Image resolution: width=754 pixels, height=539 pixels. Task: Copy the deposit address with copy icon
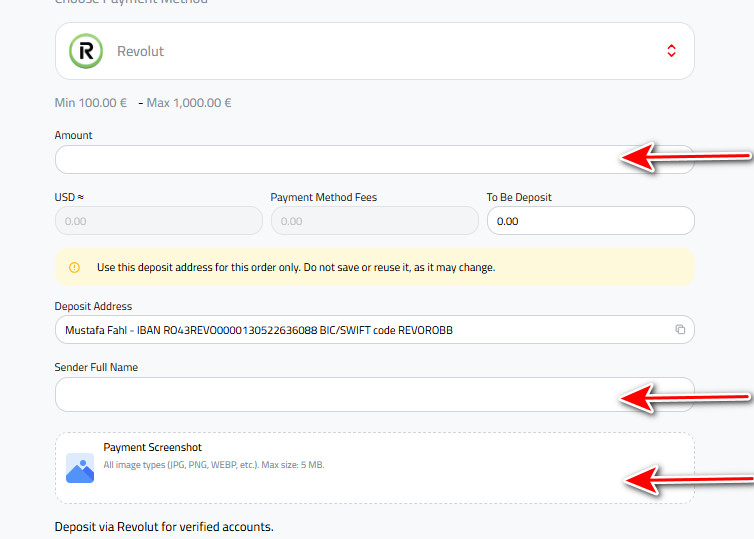pos(680,329)
